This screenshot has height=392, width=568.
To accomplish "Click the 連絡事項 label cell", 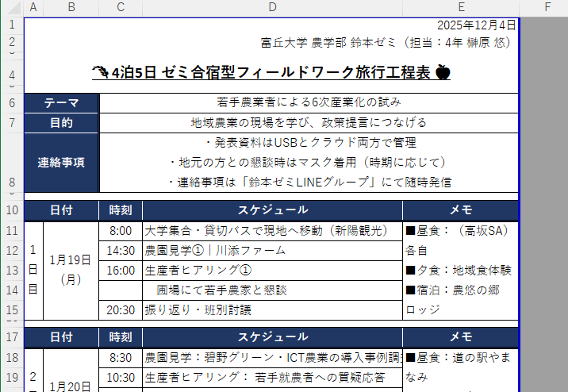I will click(x=61, y=163).
